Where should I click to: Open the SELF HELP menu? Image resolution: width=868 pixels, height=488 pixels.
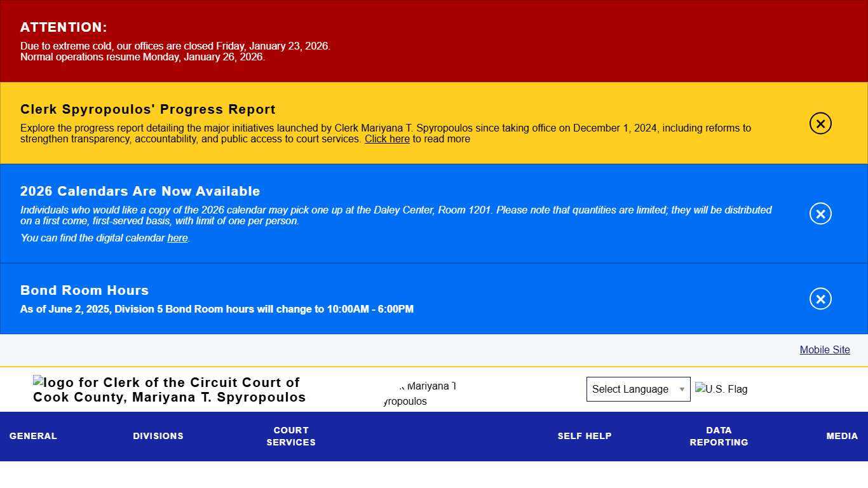click(585, 436)
